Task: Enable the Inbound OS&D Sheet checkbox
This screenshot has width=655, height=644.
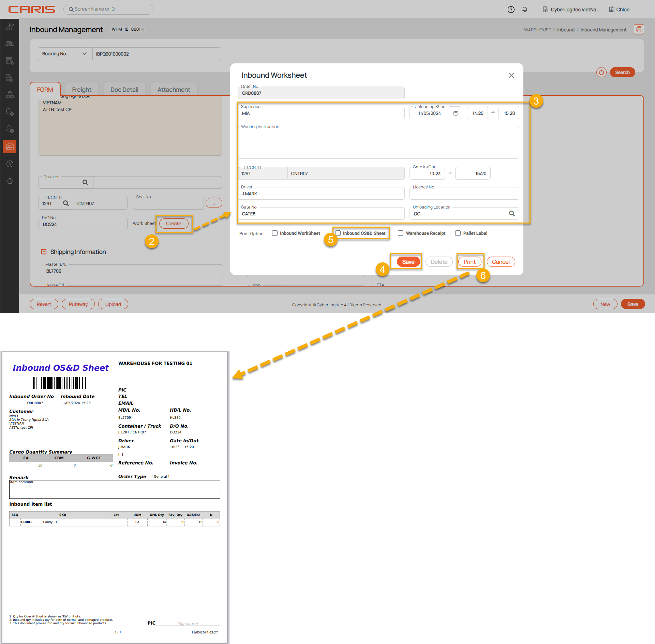Action: tap(338, 233)
